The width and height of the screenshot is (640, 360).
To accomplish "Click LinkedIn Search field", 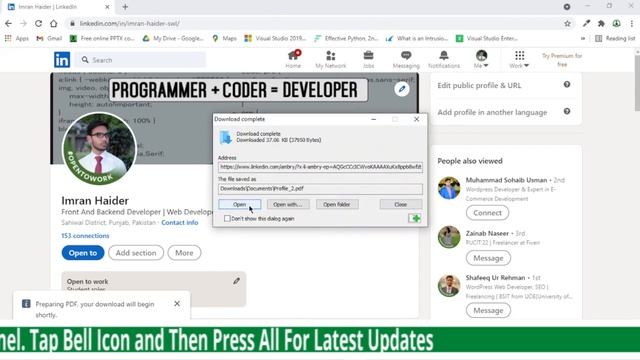I will pos(141,60).
